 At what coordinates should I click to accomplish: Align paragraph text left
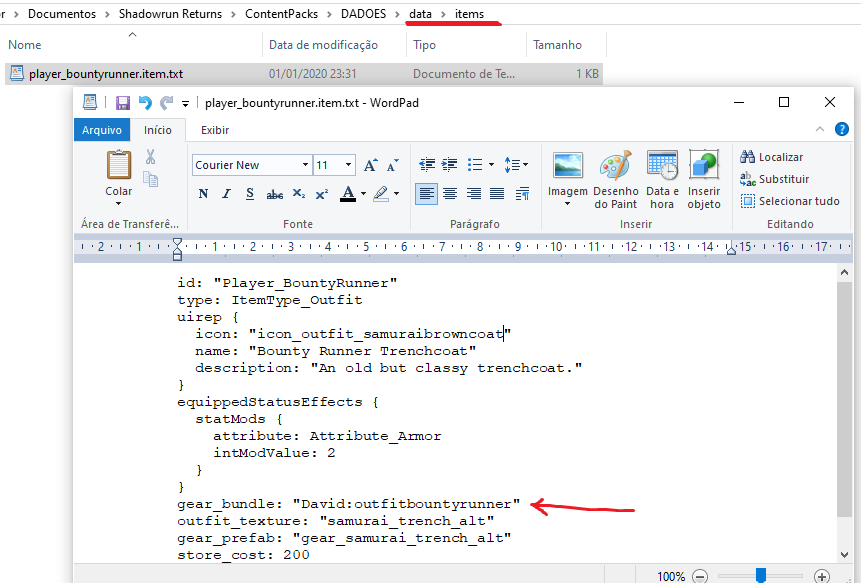tap(427, 194)
